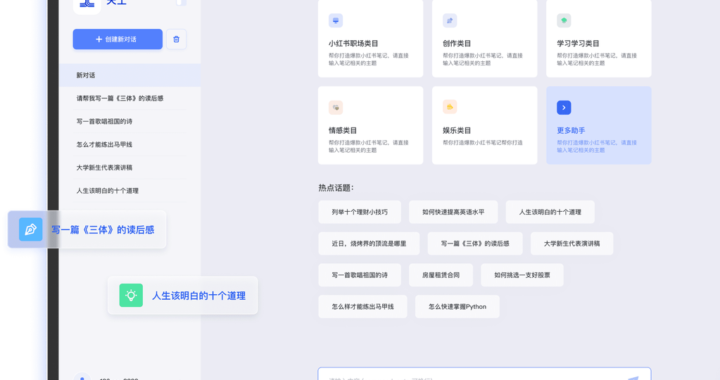Open the 创作类目 card title
720x380 pixels.
coord(457,44)
